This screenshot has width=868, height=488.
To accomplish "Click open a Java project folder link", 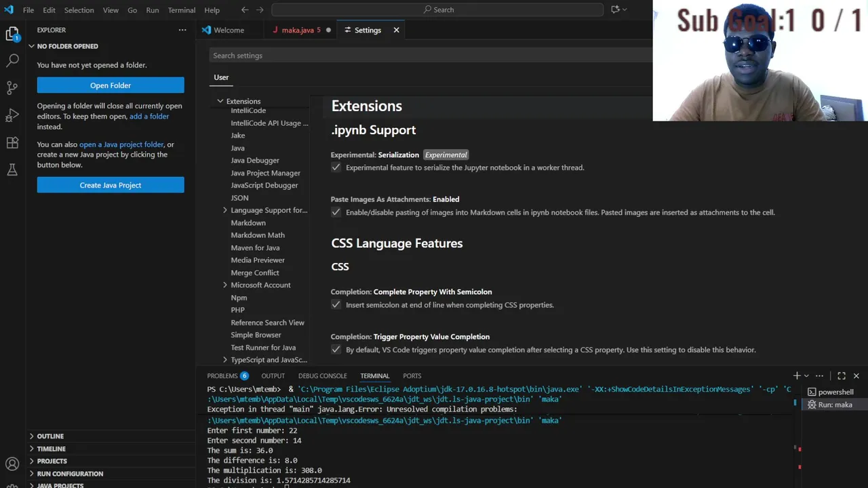I will tap(121, 144).
